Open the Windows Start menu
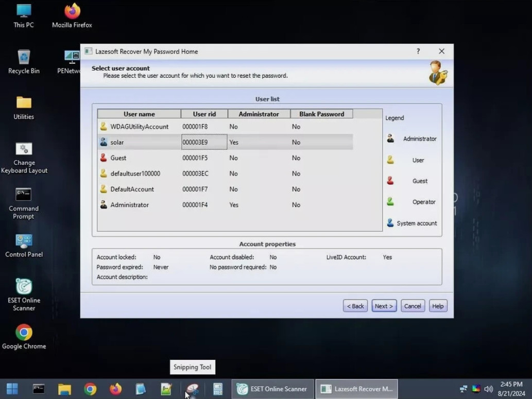Image resolution: width=532 pixels, height=399 pixels. [x=12, y=389]
